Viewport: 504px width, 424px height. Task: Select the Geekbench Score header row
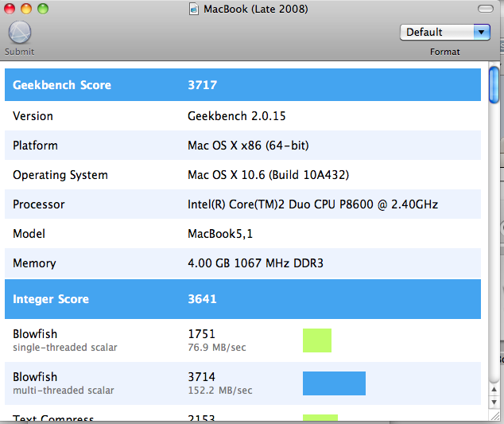242,84
